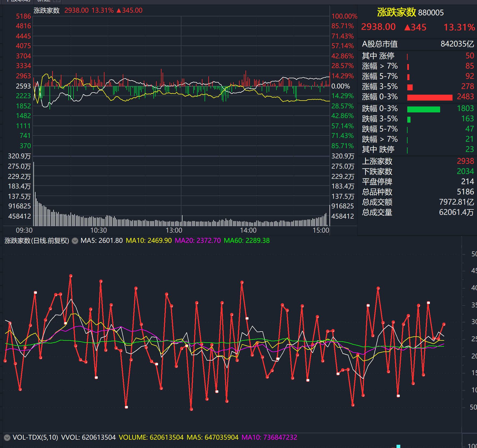Click the 0.00% right axis label
The height and width of the screenshot is (448, 477).
(341, 86)
